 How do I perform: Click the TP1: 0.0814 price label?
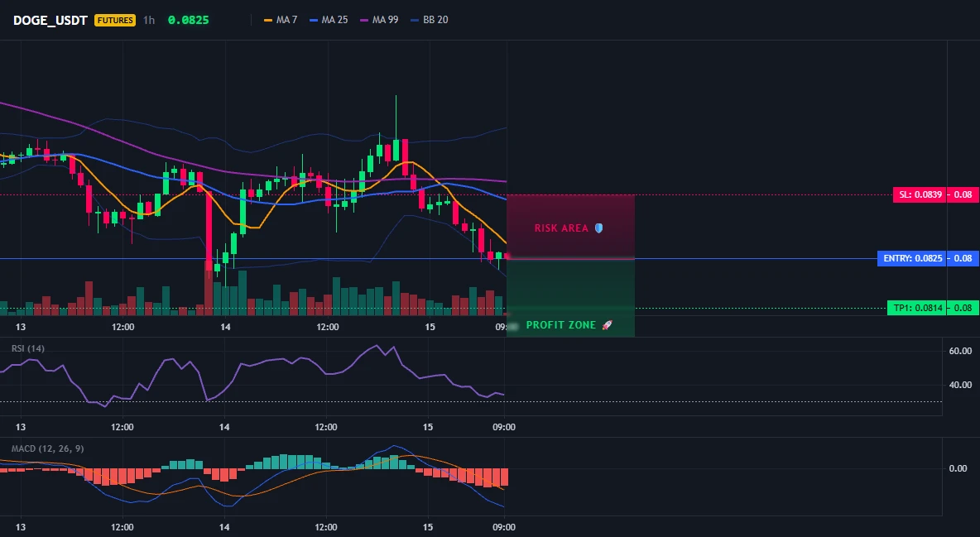(917, 308)
